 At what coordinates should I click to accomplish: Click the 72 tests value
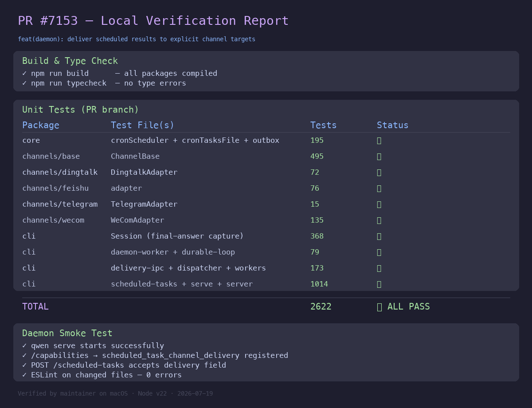pyautogui.click(x=315, y=172)
